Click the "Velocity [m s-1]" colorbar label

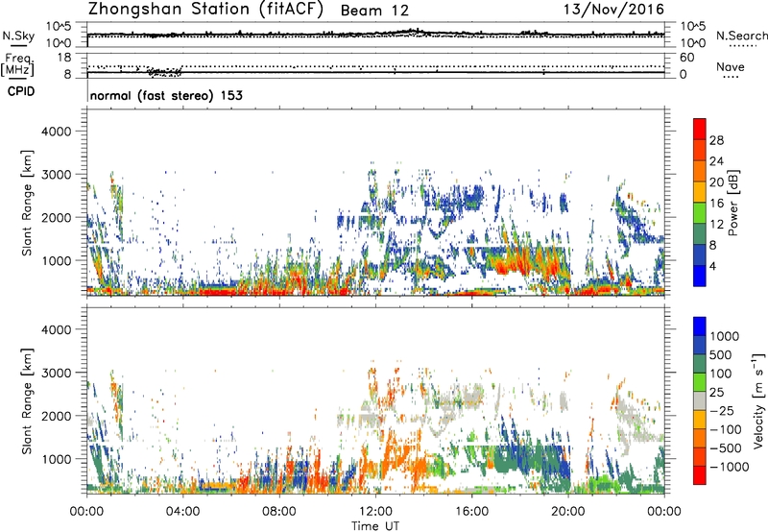coord(758,400)
